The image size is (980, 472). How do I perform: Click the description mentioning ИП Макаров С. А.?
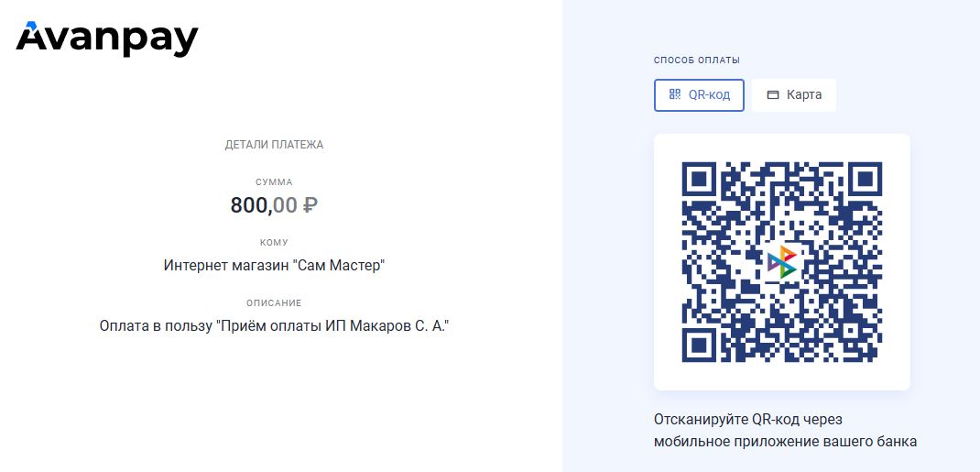(275, 326)
